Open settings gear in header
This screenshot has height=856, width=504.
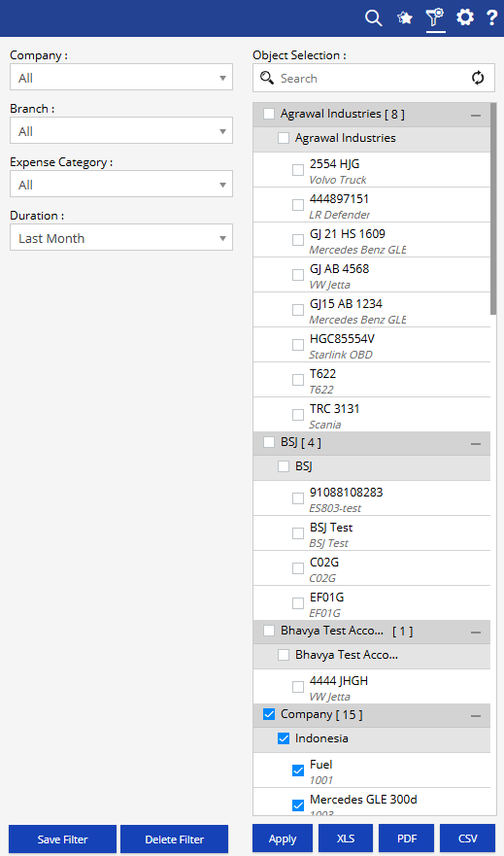click(x=465, y=17)
